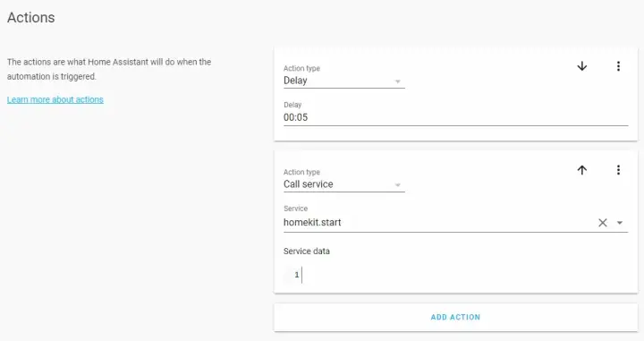Move the Delay action down

[x=582, y=66]
